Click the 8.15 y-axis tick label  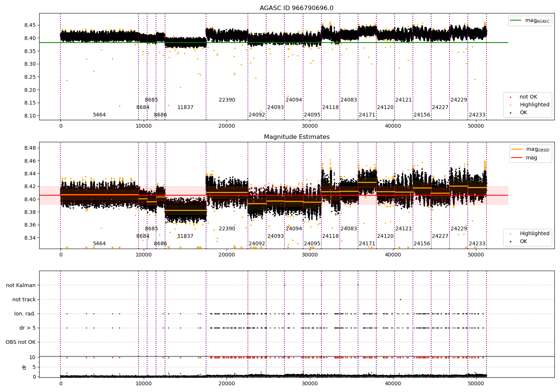[x=30, y=103]
